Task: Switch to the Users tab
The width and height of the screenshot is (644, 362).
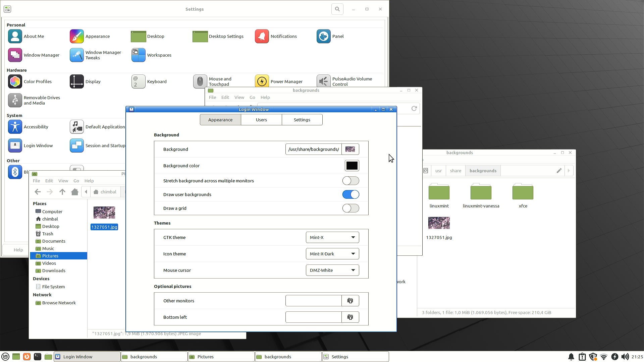Action: click(x=261, y=120)
